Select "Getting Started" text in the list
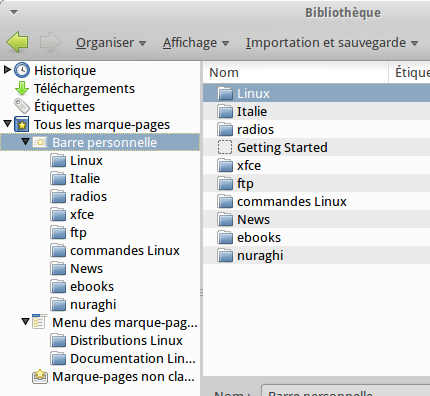Screen dimensions: 430x396 point(282,147)
